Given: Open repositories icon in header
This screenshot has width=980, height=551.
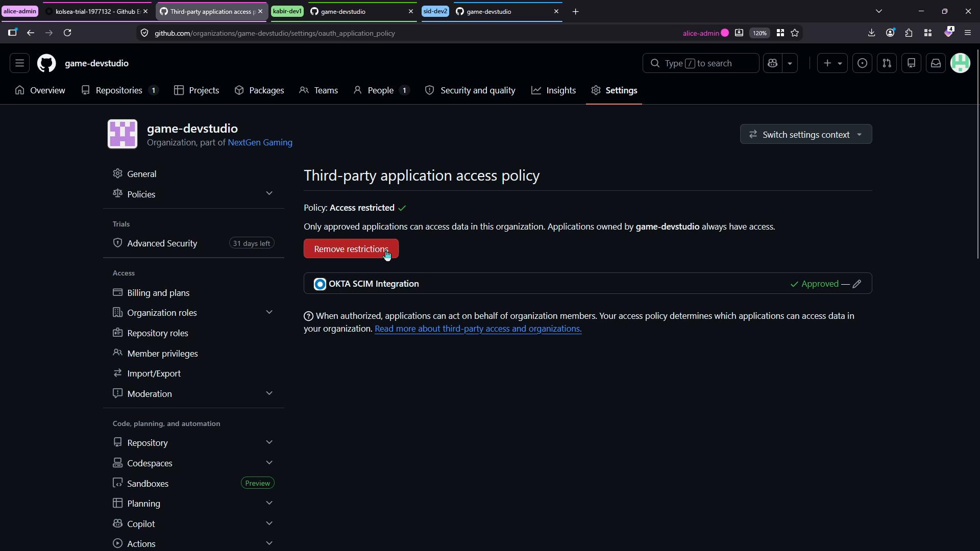Looking at the screenshot, I should (x=911, y=63).
